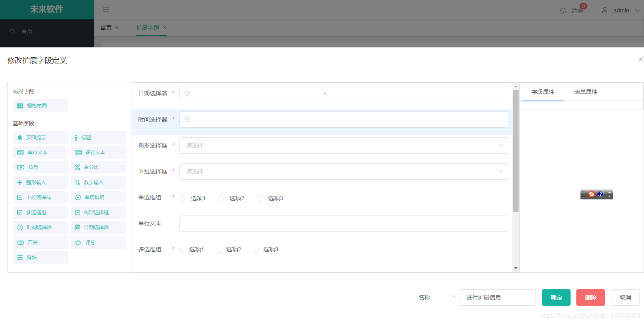
Task: Click the 确定 confirm button
Action: click(556, 297)
